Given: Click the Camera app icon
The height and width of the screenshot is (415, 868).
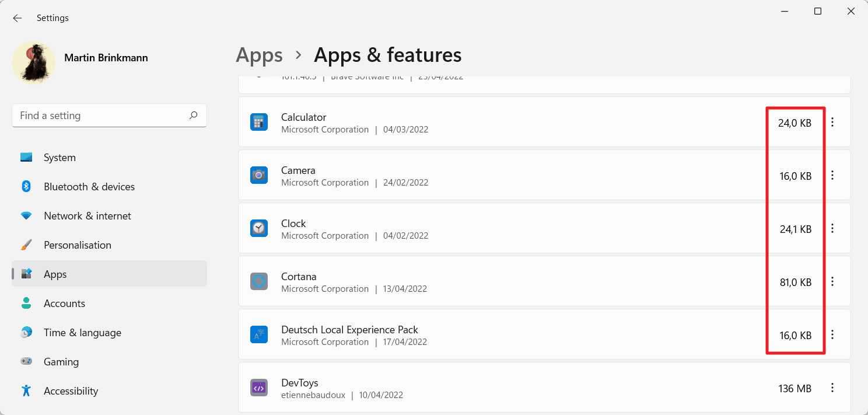Looking at the screenshot, I should tap(259, 175).
